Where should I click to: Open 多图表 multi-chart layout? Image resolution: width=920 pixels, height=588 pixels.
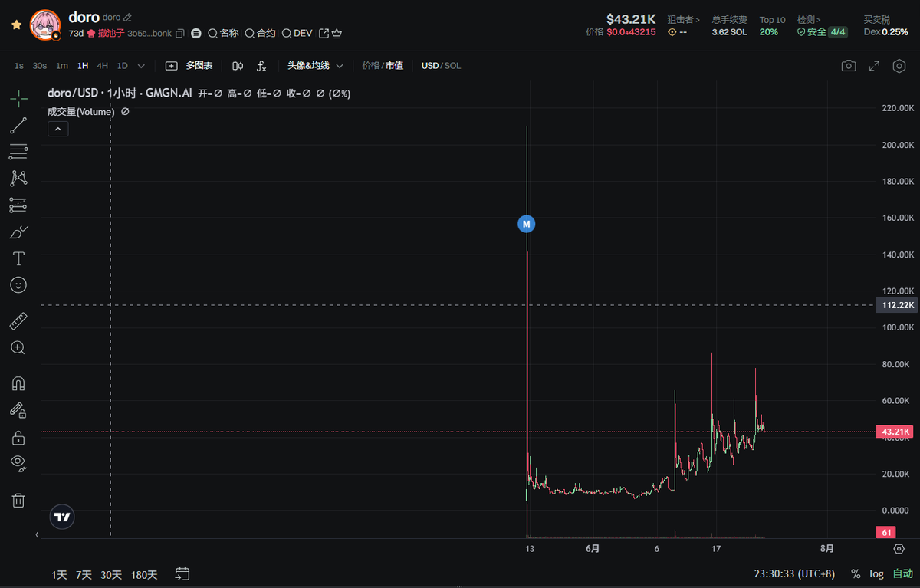pyautogui.click(x=189, y=66)
